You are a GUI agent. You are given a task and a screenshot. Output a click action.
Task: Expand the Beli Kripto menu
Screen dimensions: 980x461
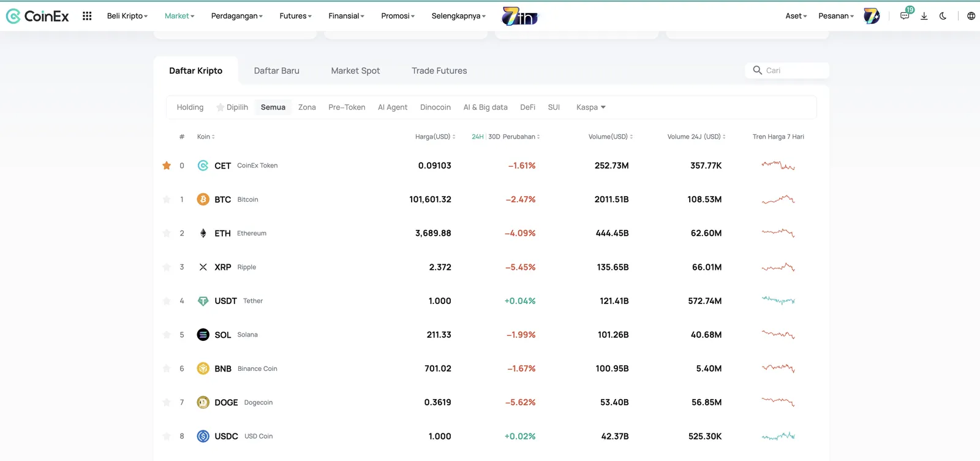pyautogui.click(x=127, y=16)
